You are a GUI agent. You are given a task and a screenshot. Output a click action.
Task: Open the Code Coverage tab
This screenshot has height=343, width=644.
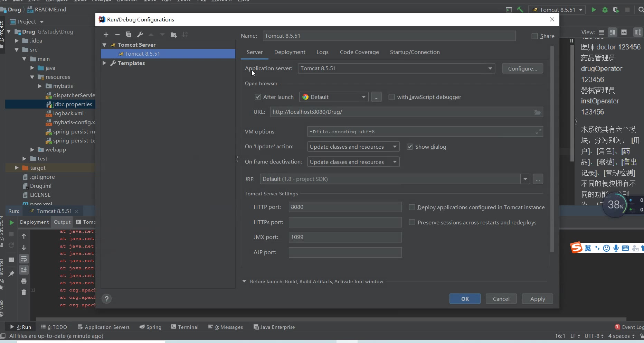pos(359,52)
